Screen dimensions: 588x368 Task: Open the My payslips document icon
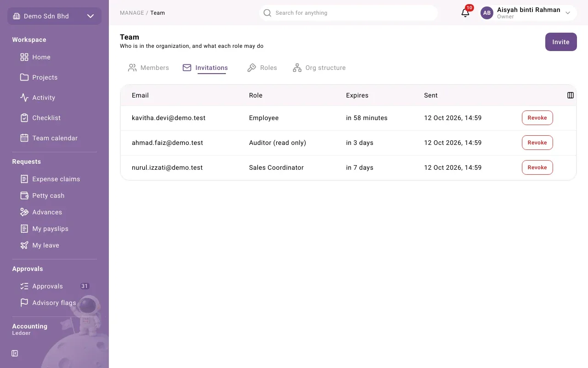pyautogui.click(x=24, y=229)
